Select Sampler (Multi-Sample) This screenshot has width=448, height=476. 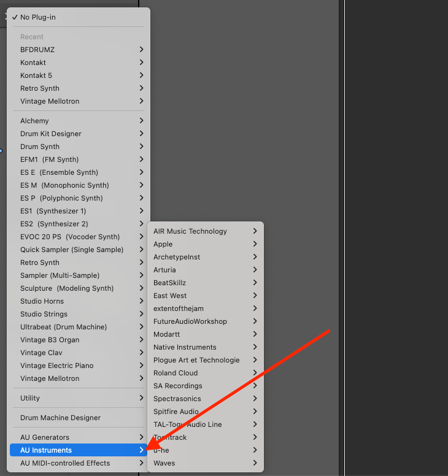point(79,275)
